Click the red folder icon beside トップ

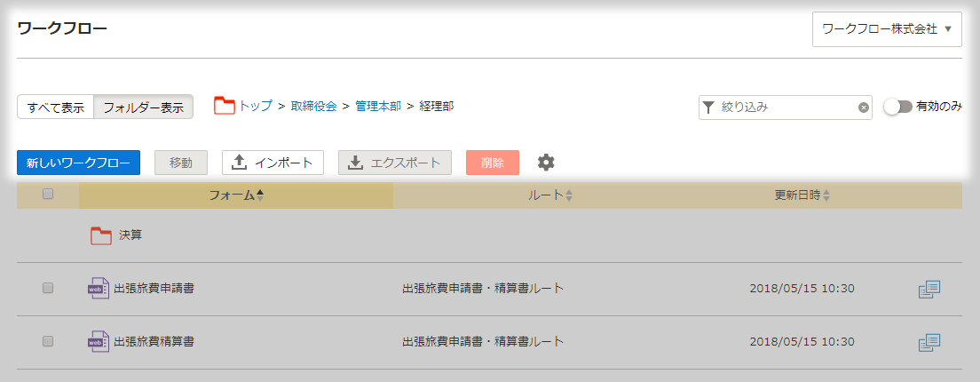pyautogui.click(x=225, y=106)
